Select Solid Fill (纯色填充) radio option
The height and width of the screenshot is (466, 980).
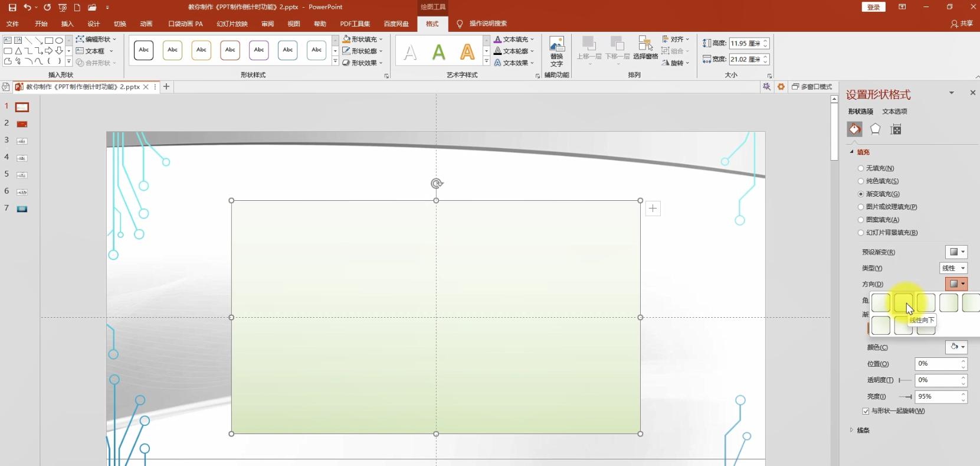click(861, 181)
